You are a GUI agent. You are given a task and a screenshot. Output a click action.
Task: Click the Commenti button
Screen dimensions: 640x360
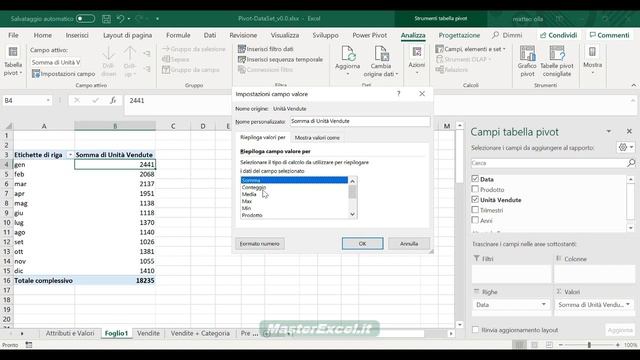click(x=609, y=36)
